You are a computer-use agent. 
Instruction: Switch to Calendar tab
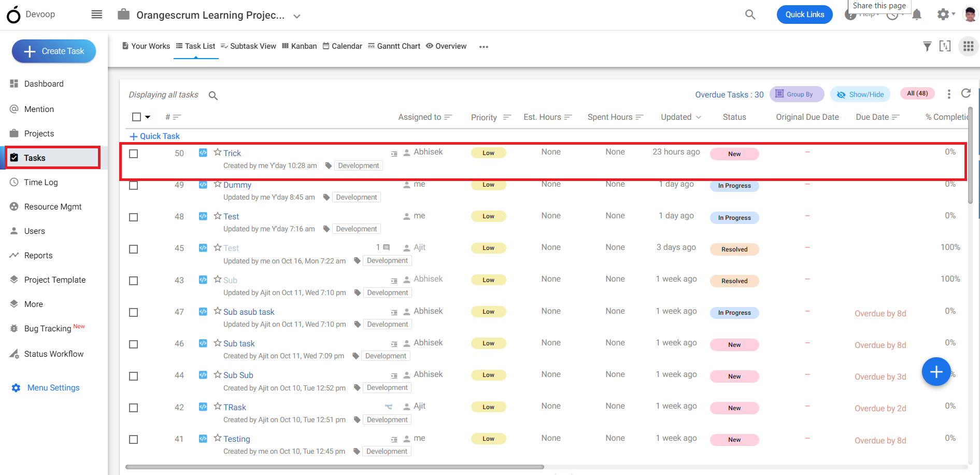(342, 46)
